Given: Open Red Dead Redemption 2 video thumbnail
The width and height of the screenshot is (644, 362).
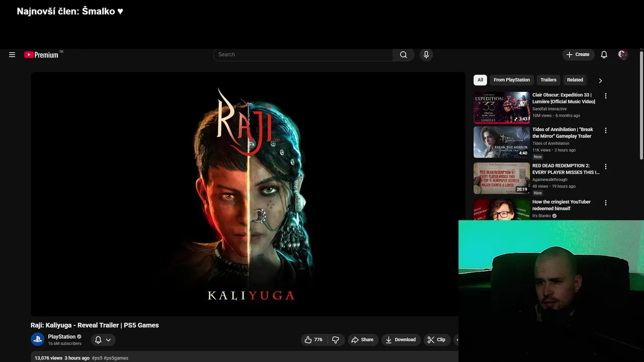Looking at the screenshot, I should [502, 178].
